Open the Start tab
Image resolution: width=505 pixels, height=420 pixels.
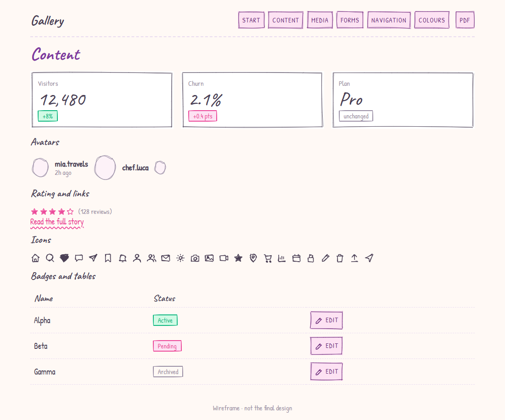tap(251, 20)
